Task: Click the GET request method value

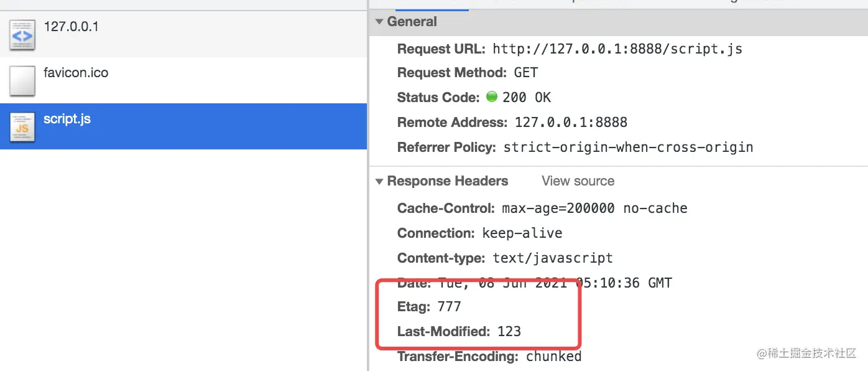Action: (x=526, y=73)
